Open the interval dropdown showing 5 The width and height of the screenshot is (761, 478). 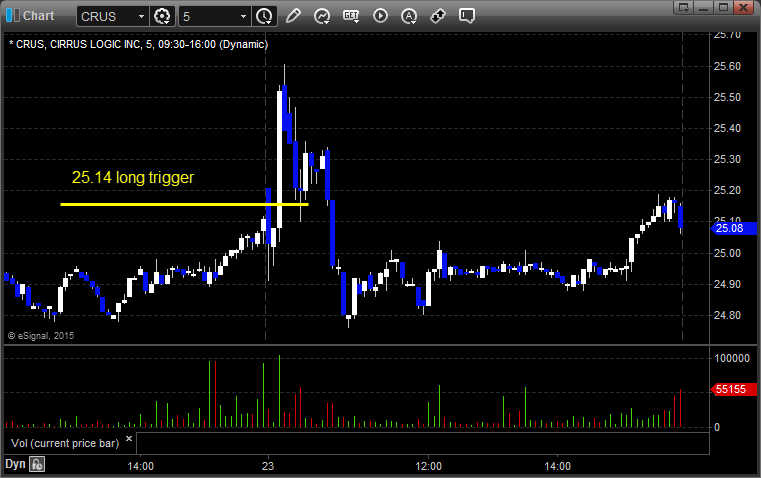215,16
